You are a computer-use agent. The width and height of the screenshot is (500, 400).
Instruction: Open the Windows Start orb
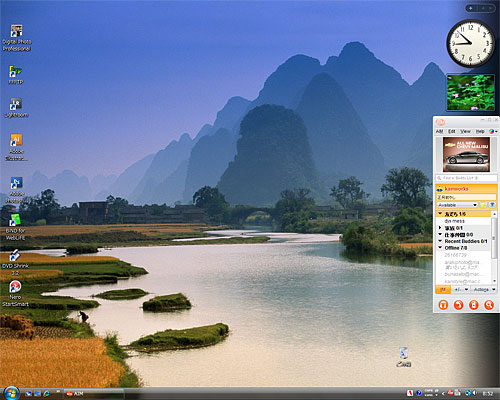11,393
